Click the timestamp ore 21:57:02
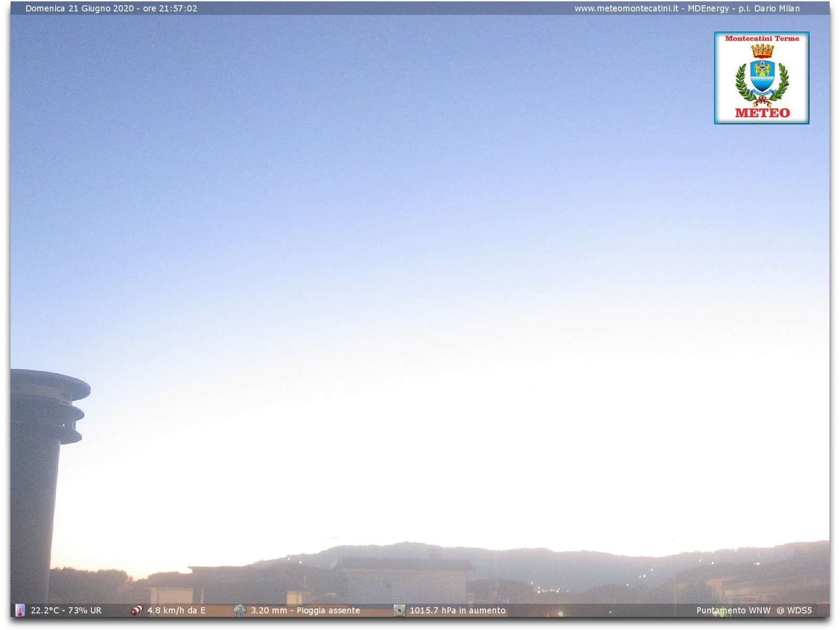The height and width of the screenshot is (630, 840). 170,8
